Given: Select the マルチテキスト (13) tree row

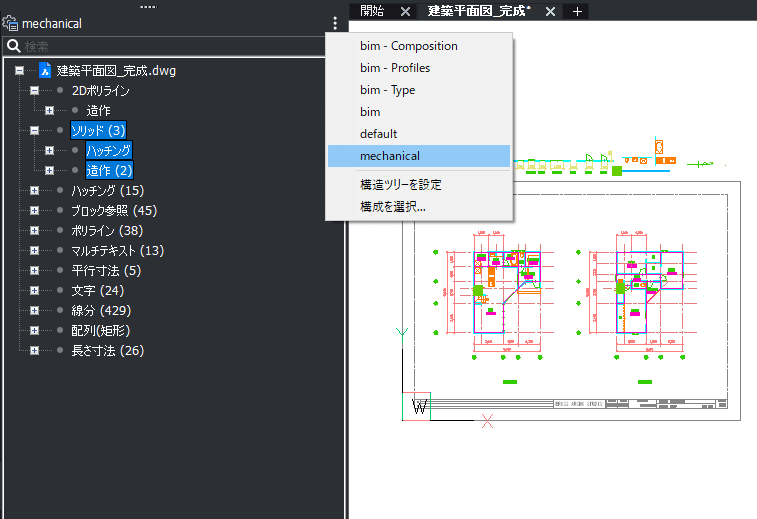Looking at the screenshot, I should click(117, 251).
